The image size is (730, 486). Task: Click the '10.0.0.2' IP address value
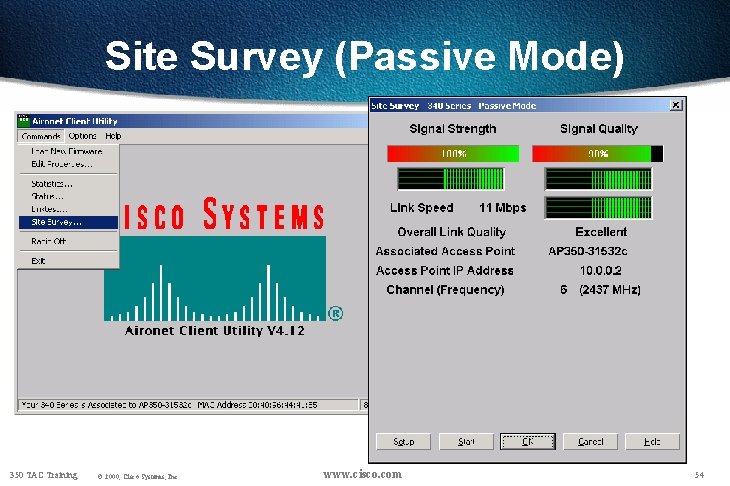[x=600, y=270]
